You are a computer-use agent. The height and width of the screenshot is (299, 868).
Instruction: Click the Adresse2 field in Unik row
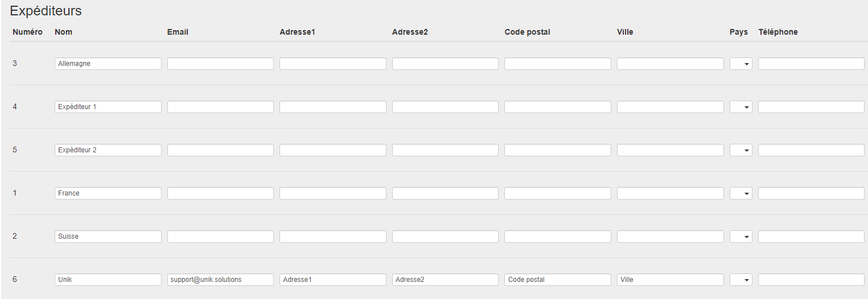pyautogui.click(x=445, y=280)
